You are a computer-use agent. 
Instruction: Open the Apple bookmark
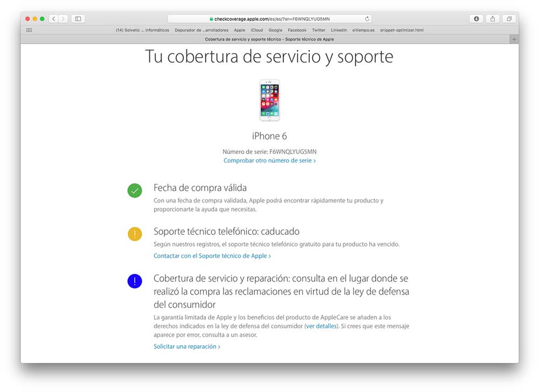pos(240,30)
